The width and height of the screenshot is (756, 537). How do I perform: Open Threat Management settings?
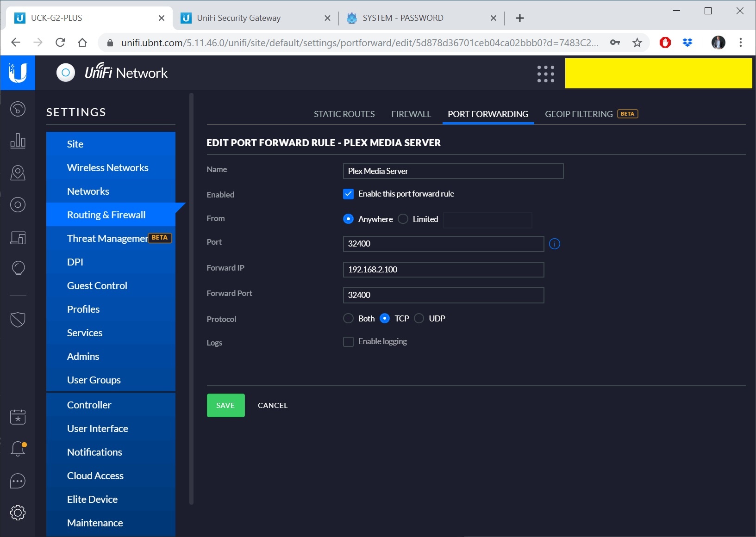pos(111,238)
